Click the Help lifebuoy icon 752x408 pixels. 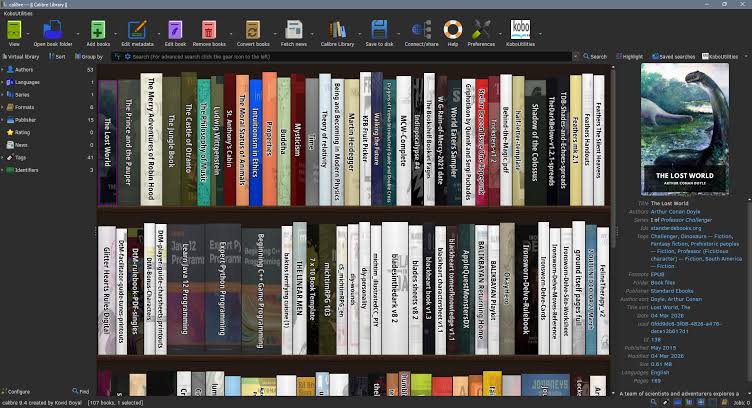coord(452,30)
